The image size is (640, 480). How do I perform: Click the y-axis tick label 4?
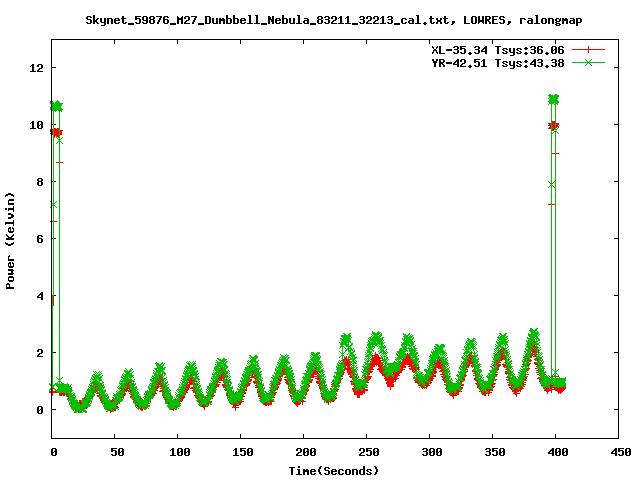tap(40, 296)
